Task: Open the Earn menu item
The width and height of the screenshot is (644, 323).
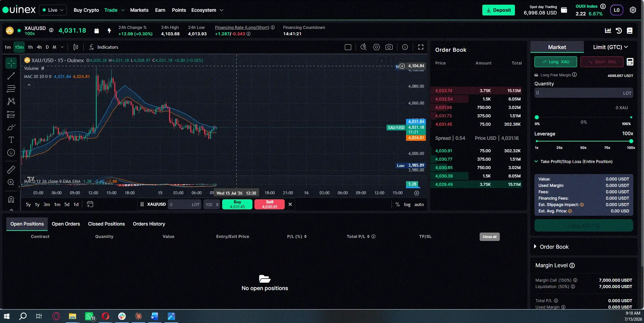Action: click(x=160, y=10)
